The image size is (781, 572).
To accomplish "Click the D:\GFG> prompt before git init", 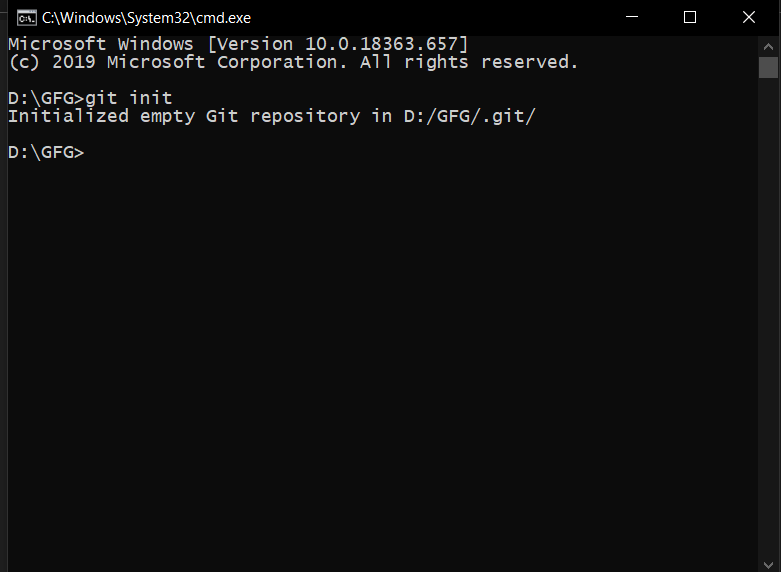I will [45, 98].
